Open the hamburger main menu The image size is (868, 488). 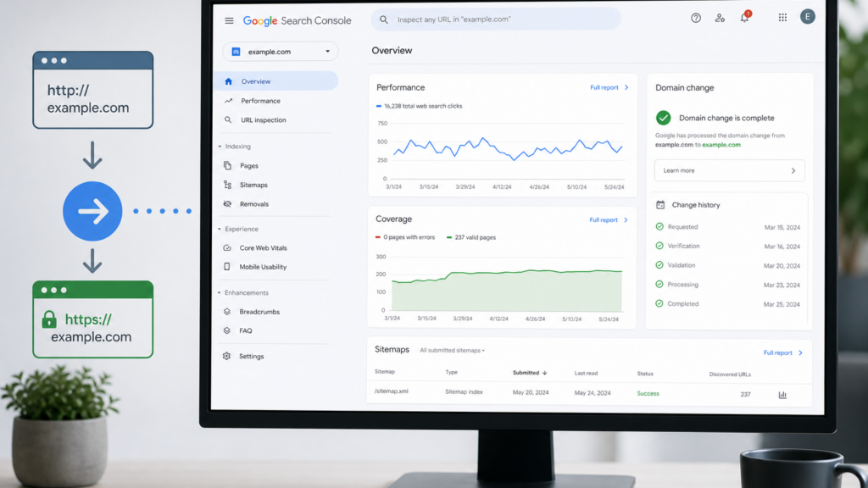(229, 20)
